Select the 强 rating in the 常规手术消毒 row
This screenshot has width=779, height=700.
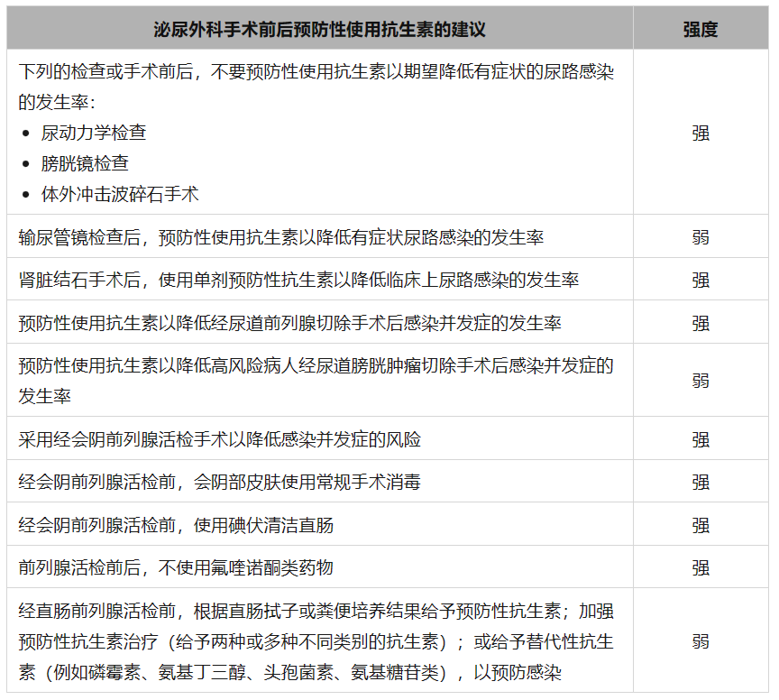701,482
